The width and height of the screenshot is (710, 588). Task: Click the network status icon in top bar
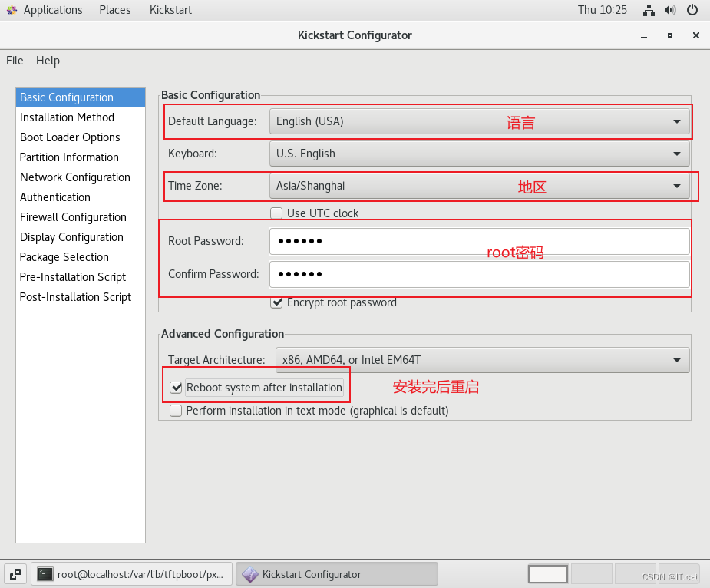tap(649, 10)
